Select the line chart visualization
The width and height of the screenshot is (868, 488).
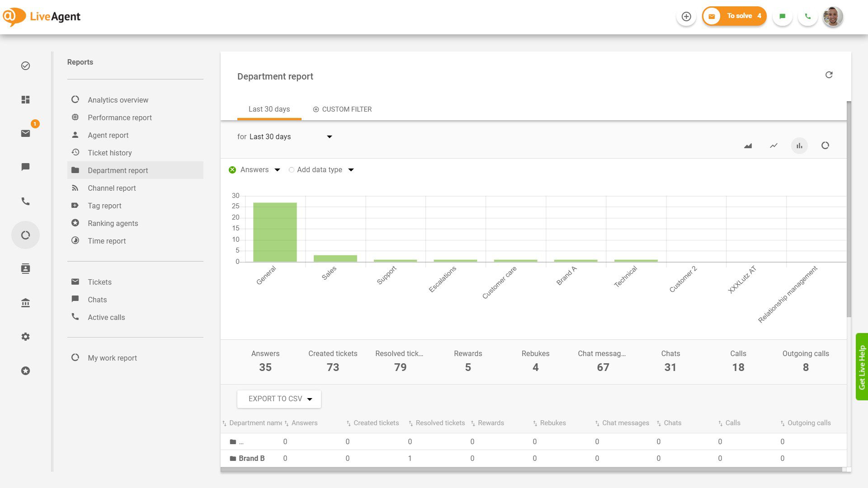[x=774, y=145]
